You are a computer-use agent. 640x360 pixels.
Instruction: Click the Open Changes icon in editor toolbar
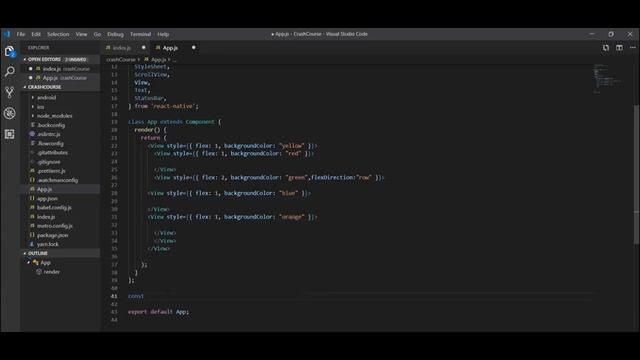point(606,48)
